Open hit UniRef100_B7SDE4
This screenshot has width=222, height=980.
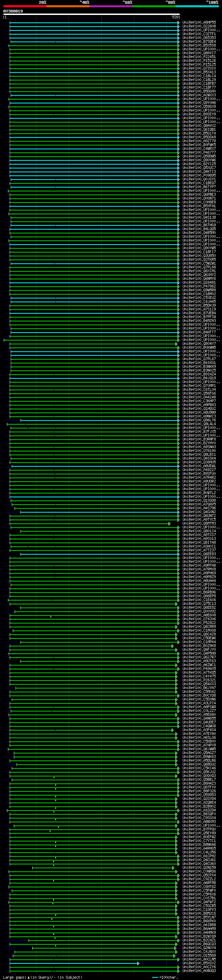point(199,41)
